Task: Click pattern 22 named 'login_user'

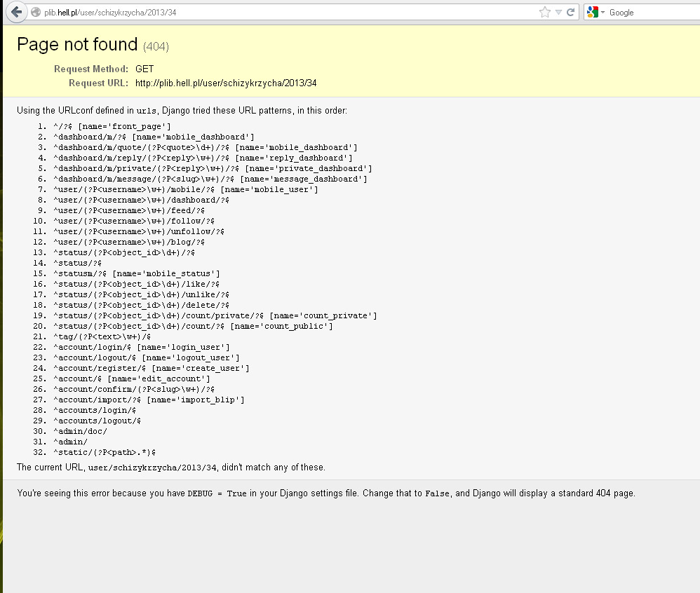Action: (x=142, y=347)
